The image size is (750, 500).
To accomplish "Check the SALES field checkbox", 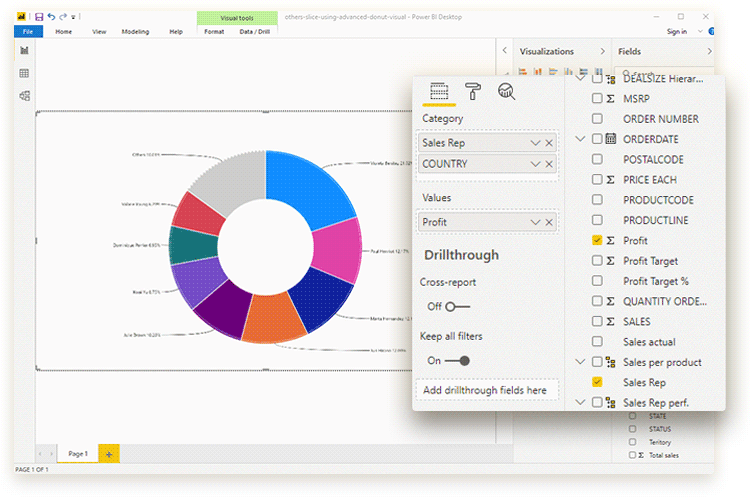I will (x=597, y=321).
